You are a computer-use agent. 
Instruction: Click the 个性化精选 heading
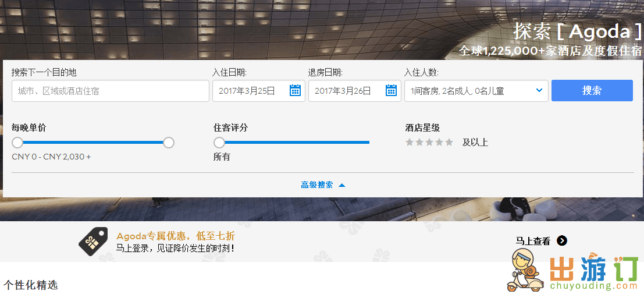click(x=31, y=285)
